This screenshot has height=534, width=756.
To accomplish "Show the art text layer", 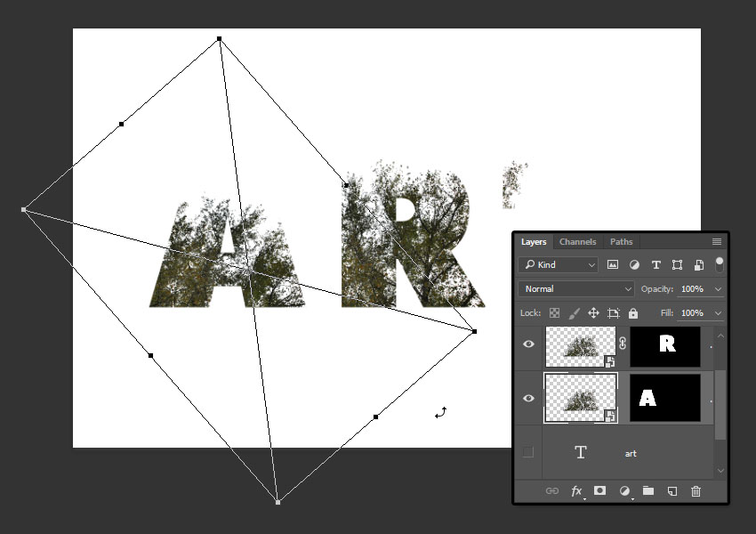I will click(x=528, y=453).
